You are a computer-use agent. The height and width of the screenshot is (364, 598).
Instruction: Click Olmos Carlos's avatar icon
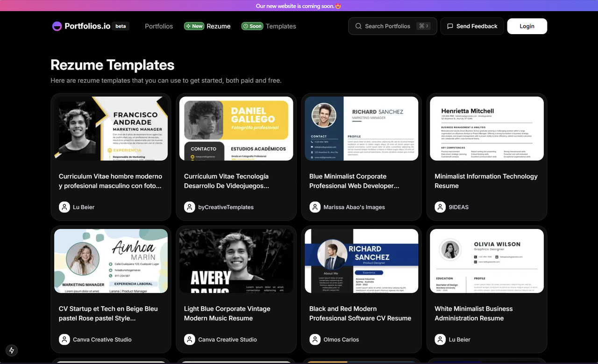tap(314, 340)
